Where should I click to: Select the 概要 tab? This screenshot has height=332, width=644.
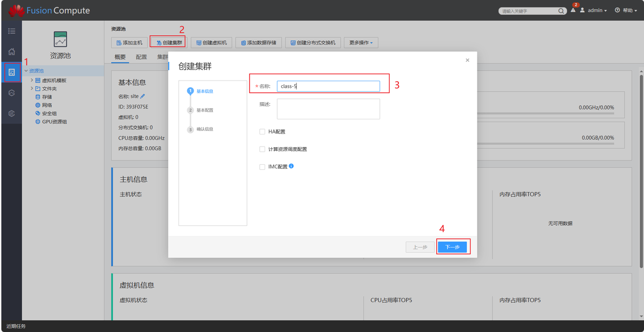coord(120,57)
